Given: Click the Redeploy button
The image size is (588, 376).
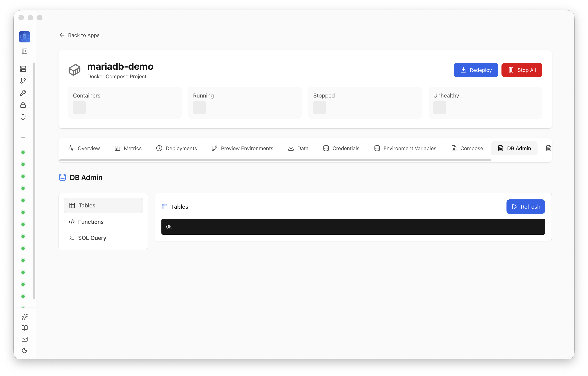Looking at the screenshot, I should click(x=476, y=70).
